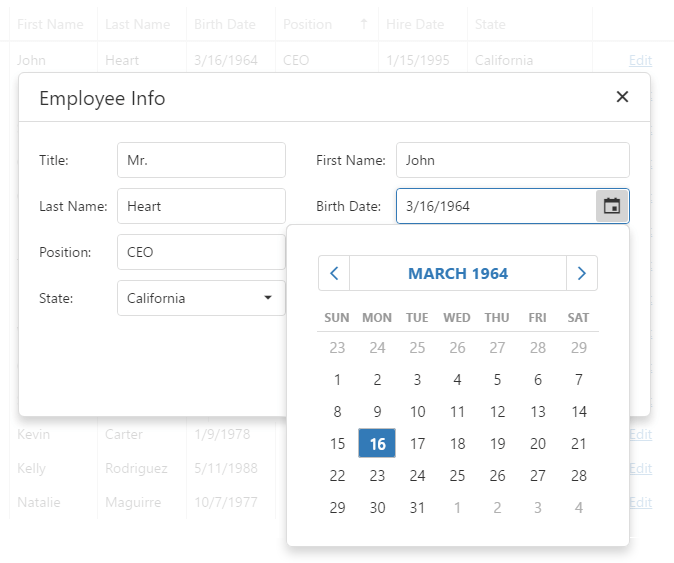
Task: Click the MARCH 1964 calendar caption
Action: [458, 273]
